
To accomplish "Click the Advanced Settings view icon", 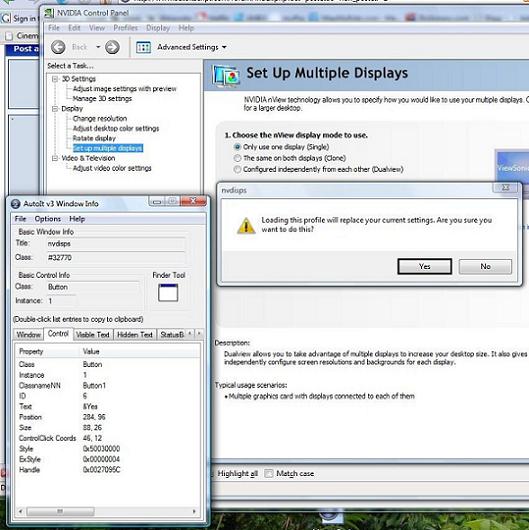I will 143,47.
